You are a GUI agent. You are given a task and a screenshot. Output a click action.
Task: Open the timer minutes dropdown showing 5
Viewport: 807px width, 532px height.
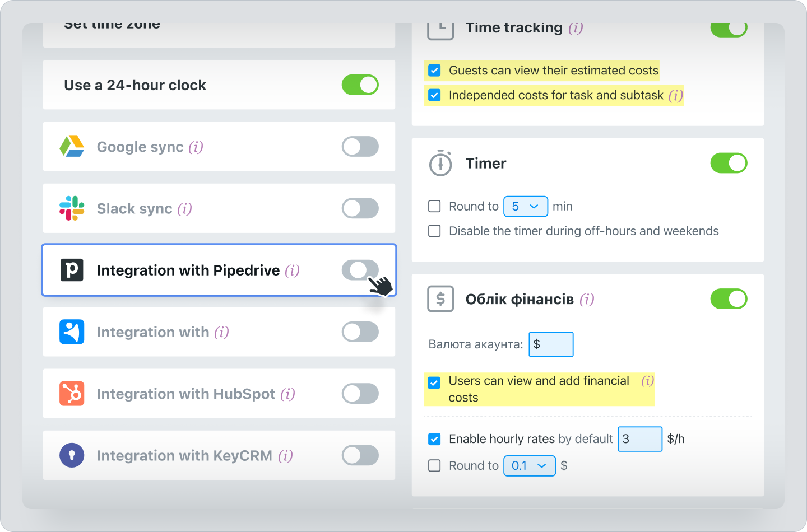click(526, 206)
